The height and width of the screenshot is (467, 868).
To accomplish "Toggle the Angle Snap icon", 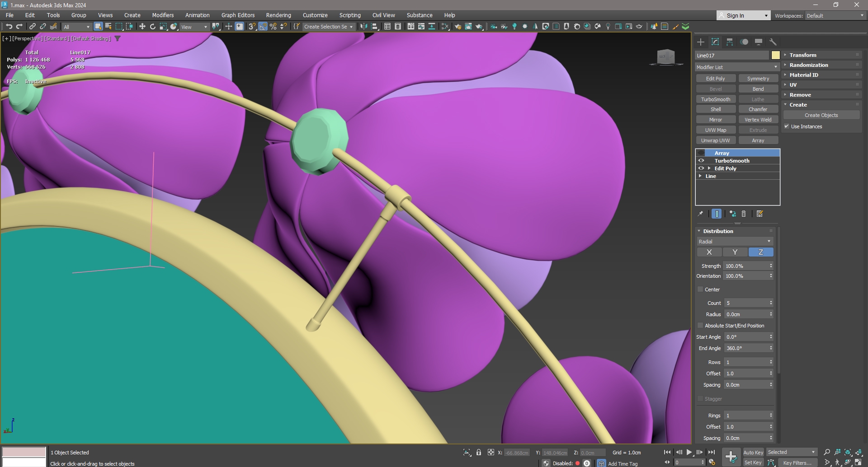I will [x=263, y=27].
